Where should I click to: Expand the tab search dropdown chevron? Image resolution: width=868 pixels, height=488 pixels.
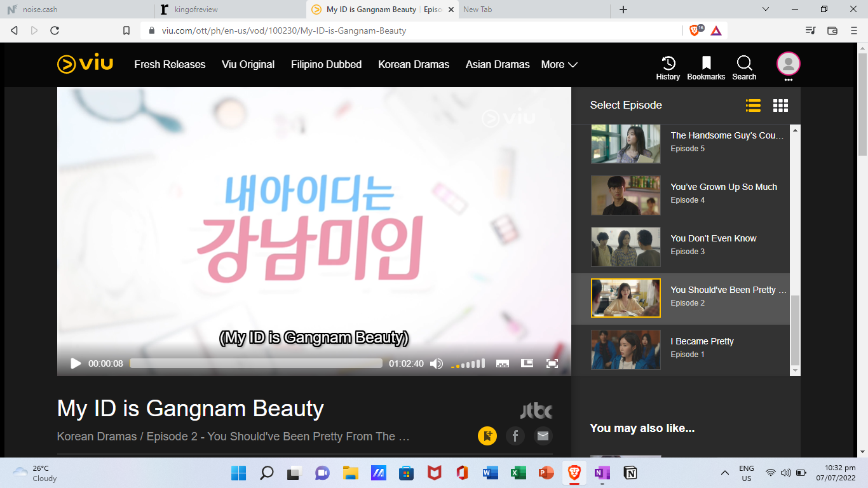click(x=765, y=9)
